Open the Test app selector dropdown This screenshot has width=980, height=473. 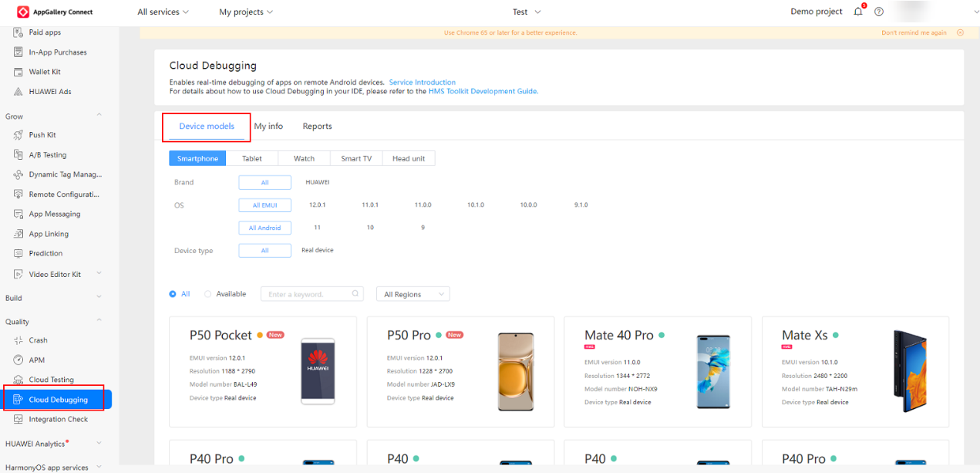coord(527,12)
